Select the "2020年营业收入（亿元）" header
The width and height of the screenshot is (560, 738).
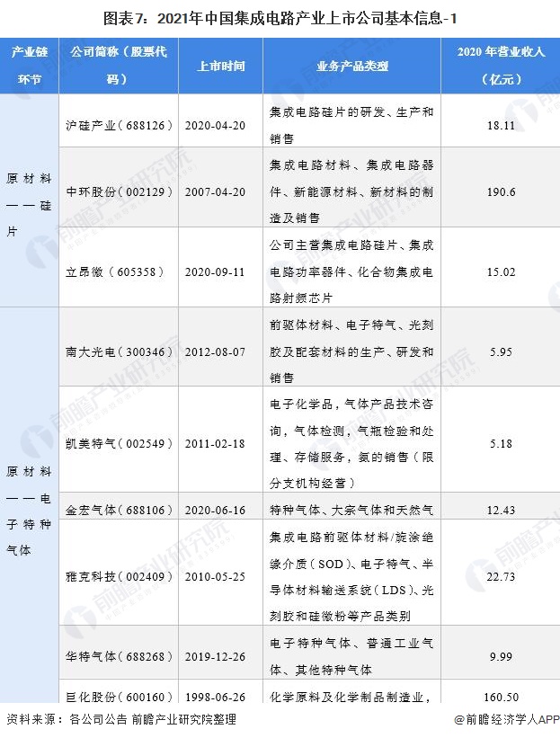click(x=501, y=66)
